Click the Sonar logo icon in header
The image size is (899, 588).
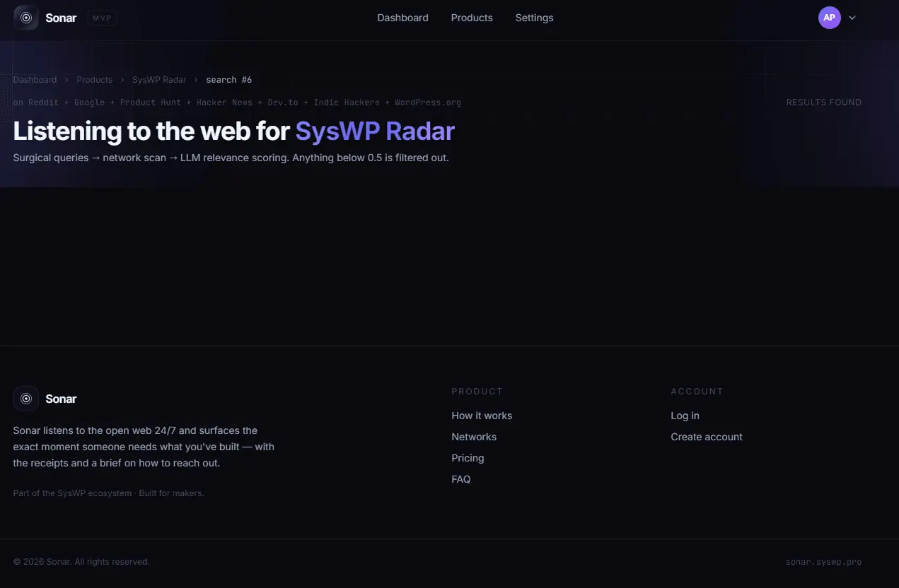click(x=26, y=18)
